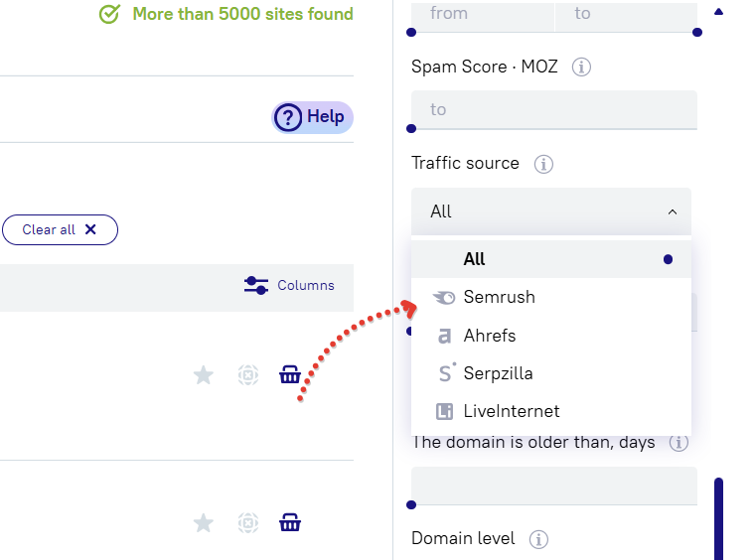Add second site to basket

(290, 522)
